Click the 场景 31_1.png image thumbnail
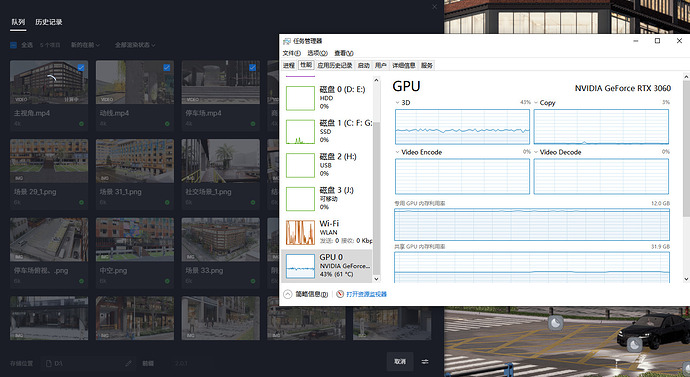690x377 pixels. pyautogui.click(x=135, y=161)
